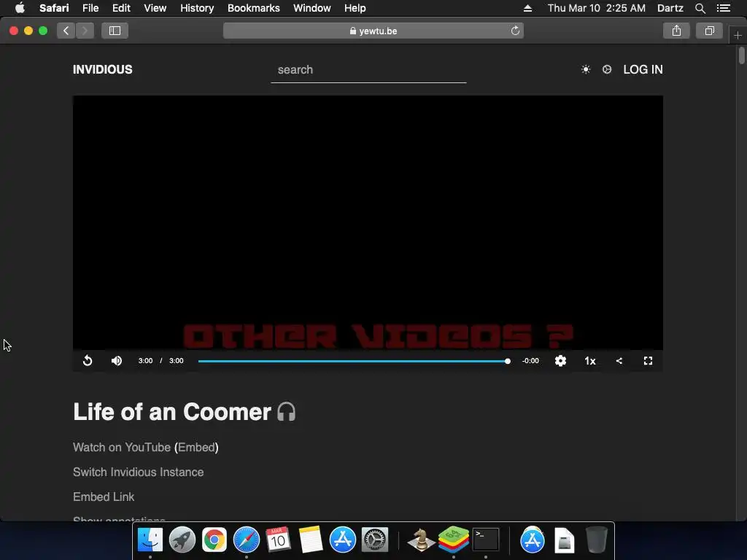Reload the page with the refresh icon

click(515, 31)
